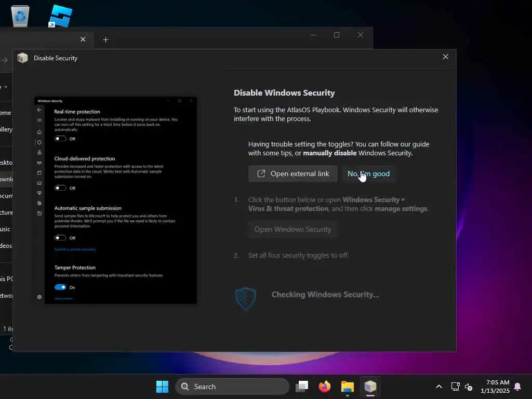Click forward arrow in File Explorer

point(4,60)
